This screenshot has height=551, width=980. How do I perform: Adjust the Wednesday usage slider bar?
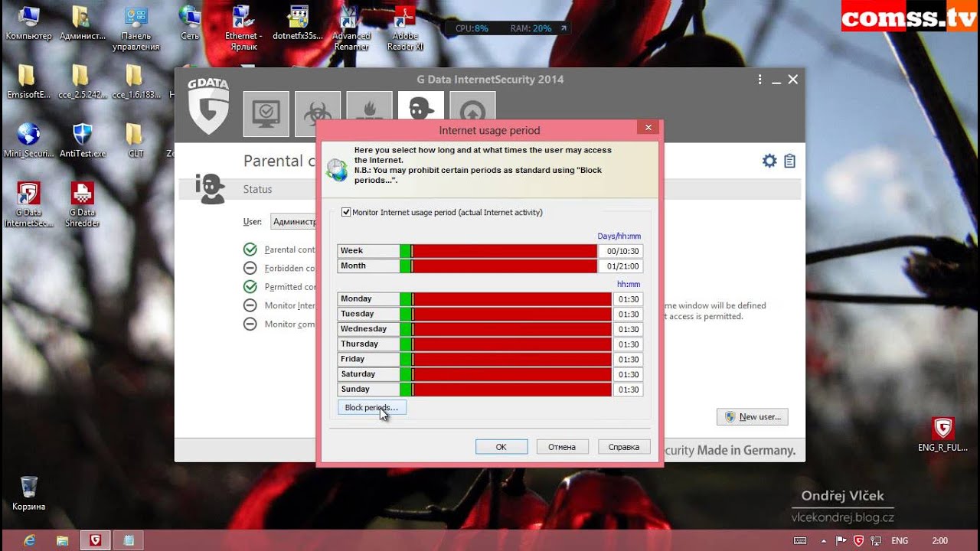[x=505, y=329]
